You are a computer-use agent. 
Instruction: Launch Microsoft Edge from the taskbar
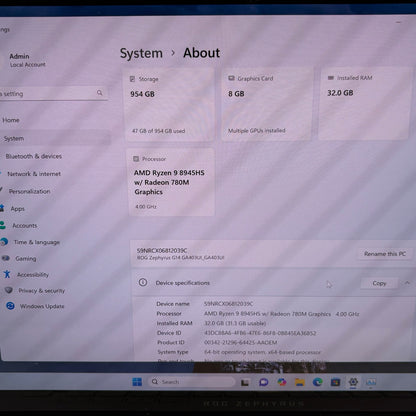(x=317, y=382)
